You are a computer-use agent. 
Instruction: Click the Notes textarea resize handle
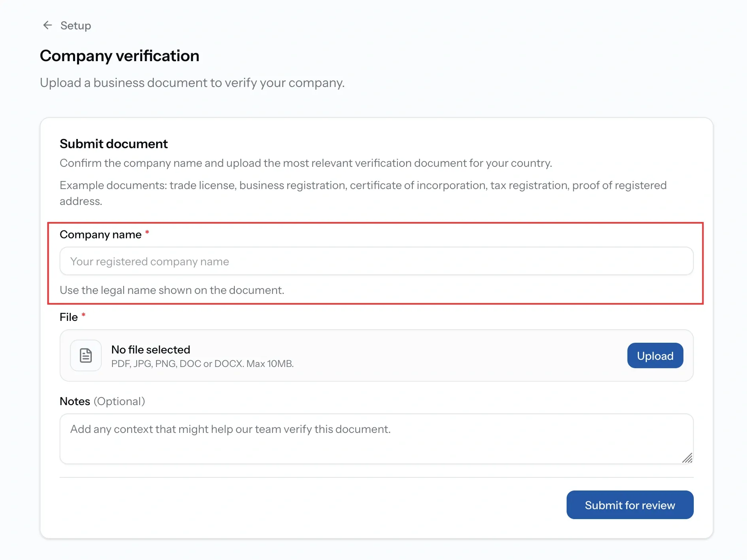pos(687,458)
